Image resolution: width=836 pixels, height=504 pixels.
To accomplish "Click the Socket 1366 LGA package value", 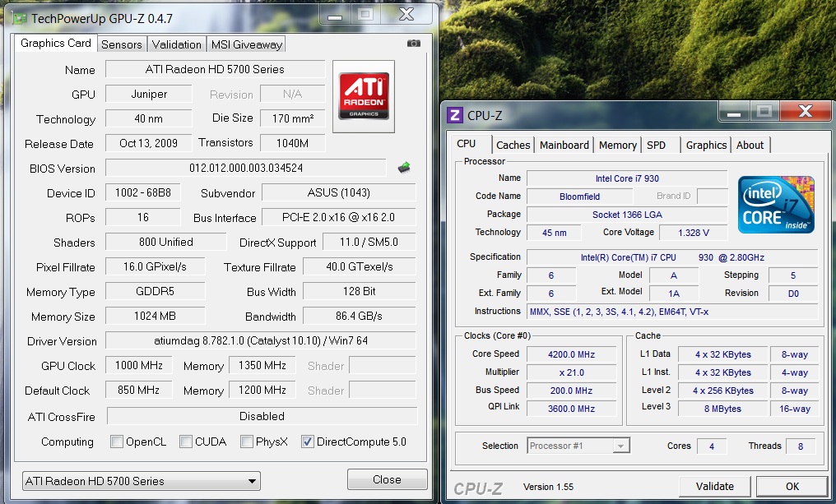I will (x=627, y=215).
